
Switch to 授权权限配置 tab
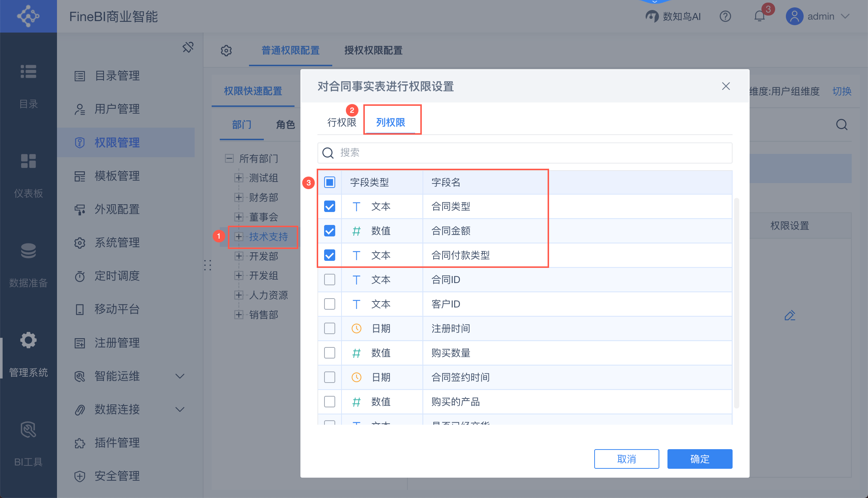click(373, 50)
